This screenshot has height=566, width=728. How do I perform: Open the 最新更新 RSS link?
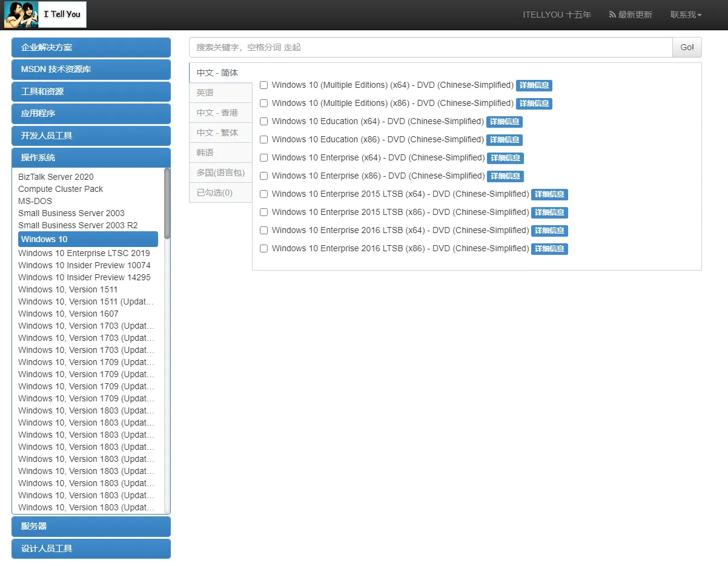(x=630, y=15)
